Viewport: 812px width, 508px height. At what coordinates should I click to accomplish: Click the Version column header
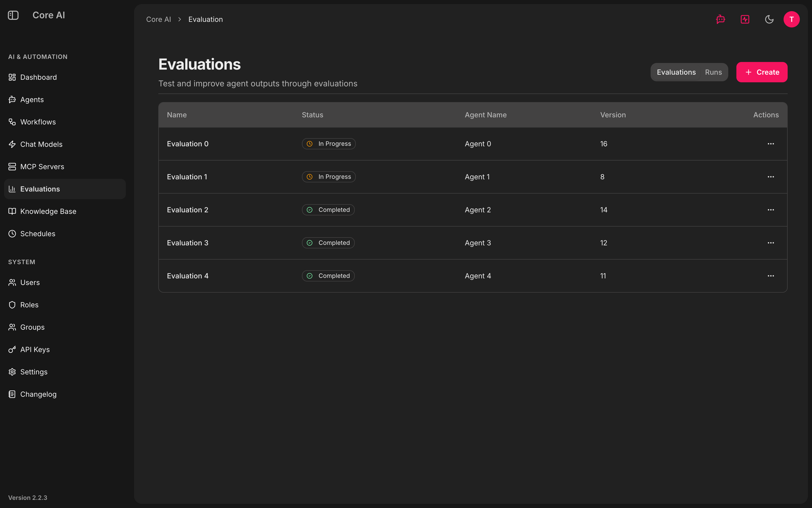coord(613,115)
